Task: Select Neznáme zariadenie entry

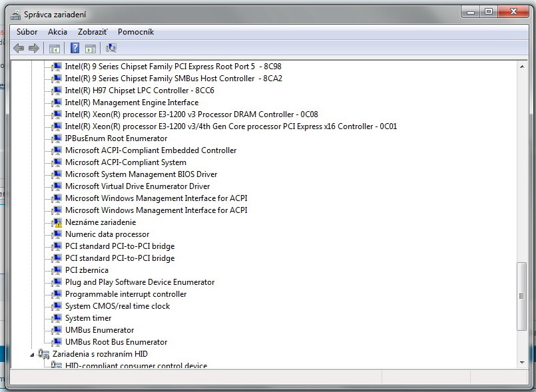Action: (x=101, y=222)
